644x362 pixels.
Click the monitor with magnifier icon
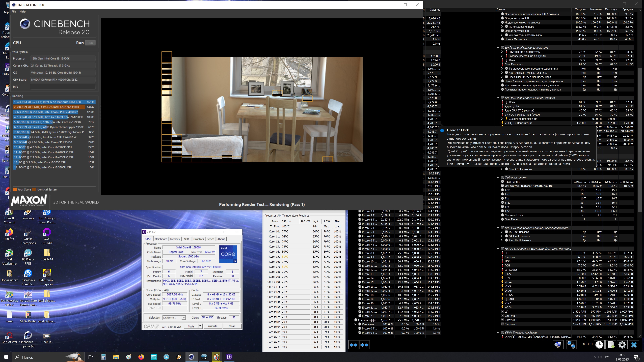pos(557,345)
